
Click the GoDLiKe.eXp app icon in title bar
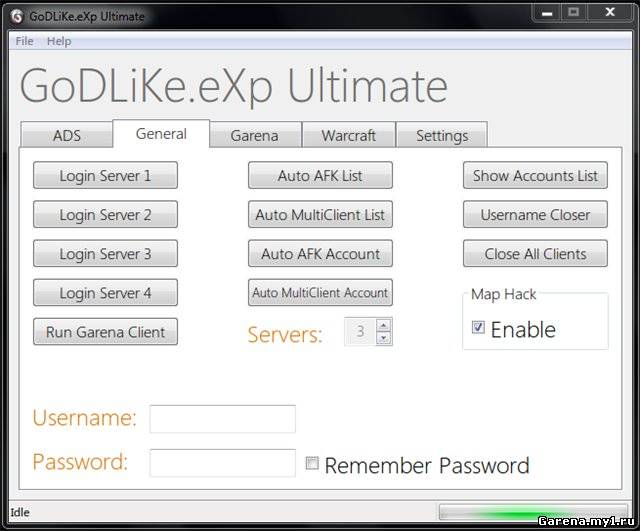16,16
